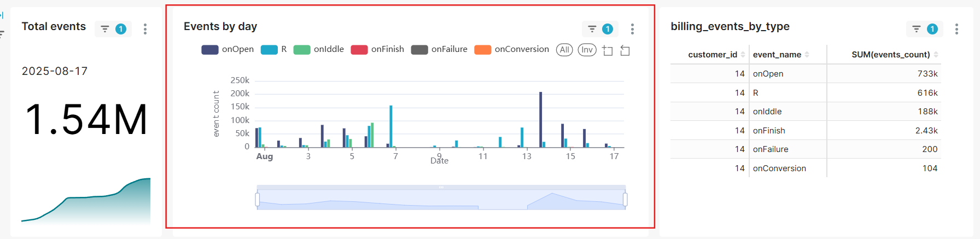980x239 pixels.
Task: Toggle the onConversion legend series
Action: point(512,49)
